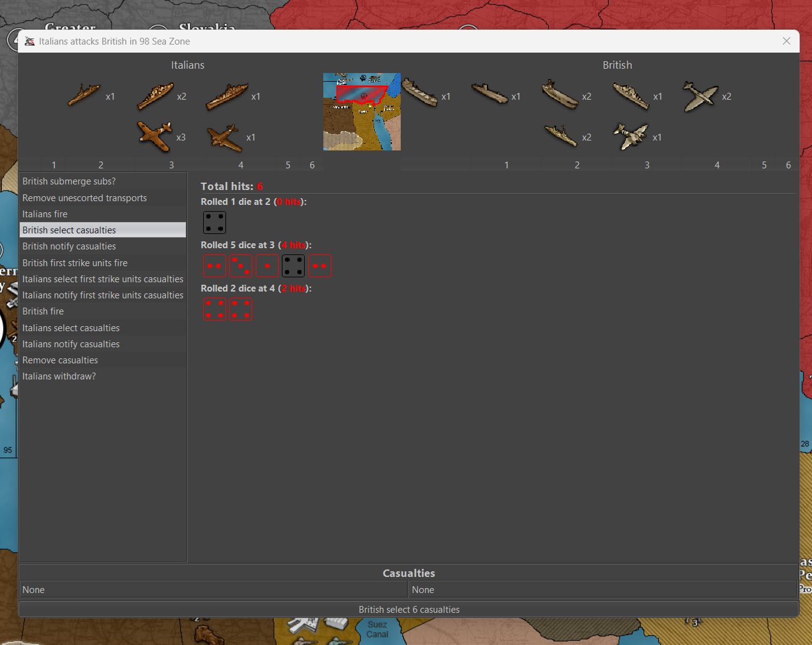Click the Italian destroyer unit icon
The image size is (812, 645).
pyautogui.click(x=84, y=95)
